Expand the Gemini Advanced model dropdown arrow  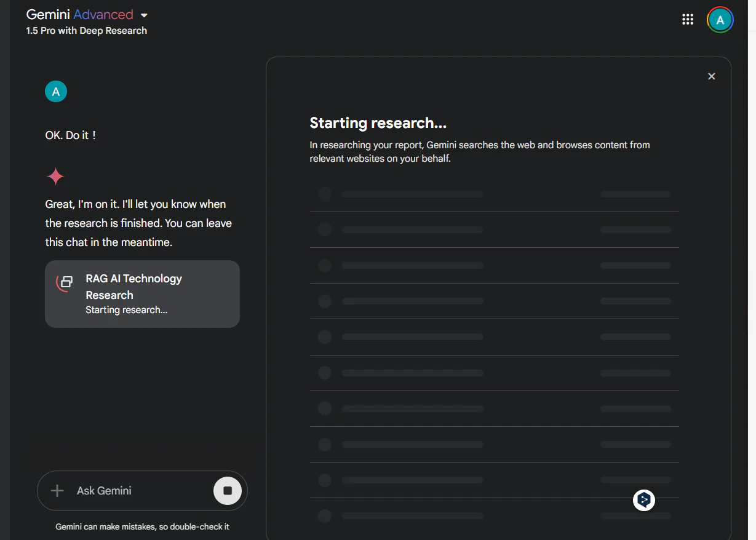[144, 15]
